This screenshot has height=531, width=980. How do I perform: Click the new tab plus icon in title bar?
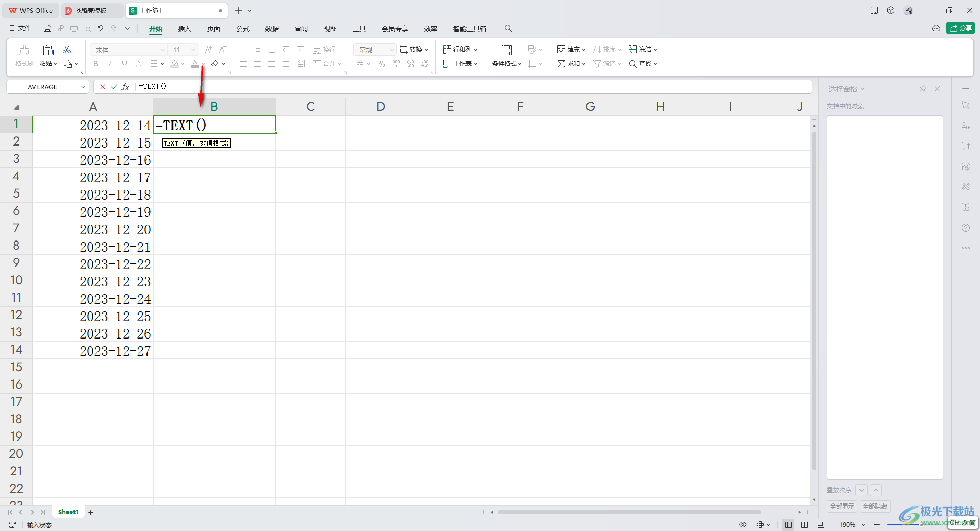point(238,11)
